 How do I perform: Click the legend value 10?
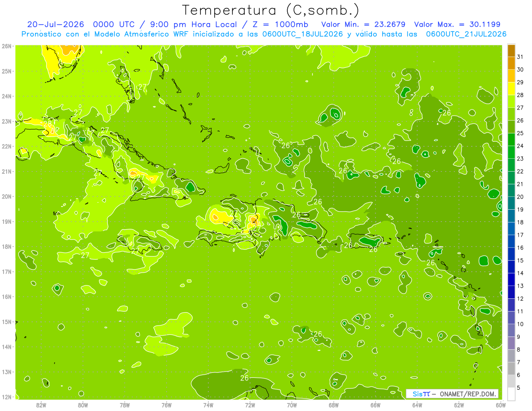pos(520,324)
